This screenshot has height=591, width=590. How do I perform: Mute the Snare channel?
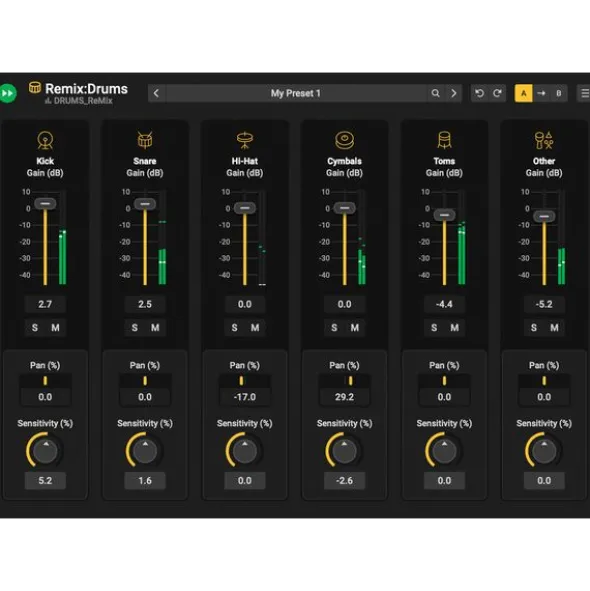pos(155,328)
